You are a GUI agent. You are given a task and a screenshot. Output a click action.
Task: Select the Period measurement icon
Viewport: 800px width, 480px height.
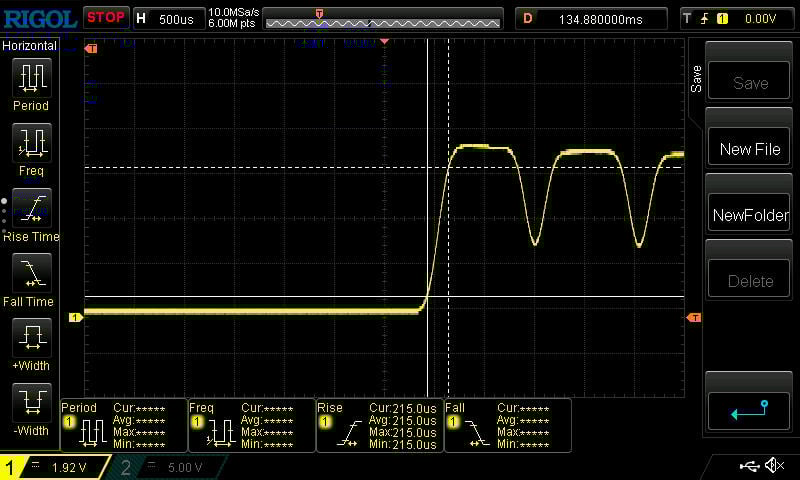point(32,78)
